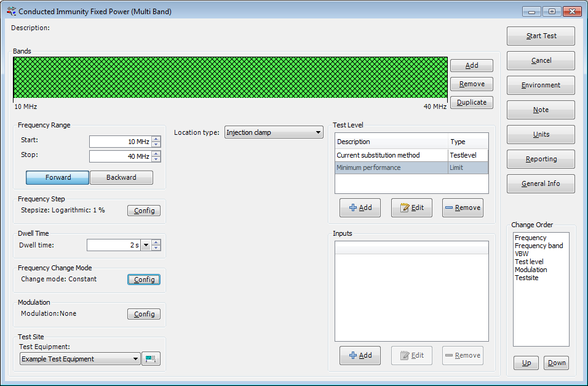Click the application icon in title bar
This screenshot has width=588, height=386.
click(12, 11)
